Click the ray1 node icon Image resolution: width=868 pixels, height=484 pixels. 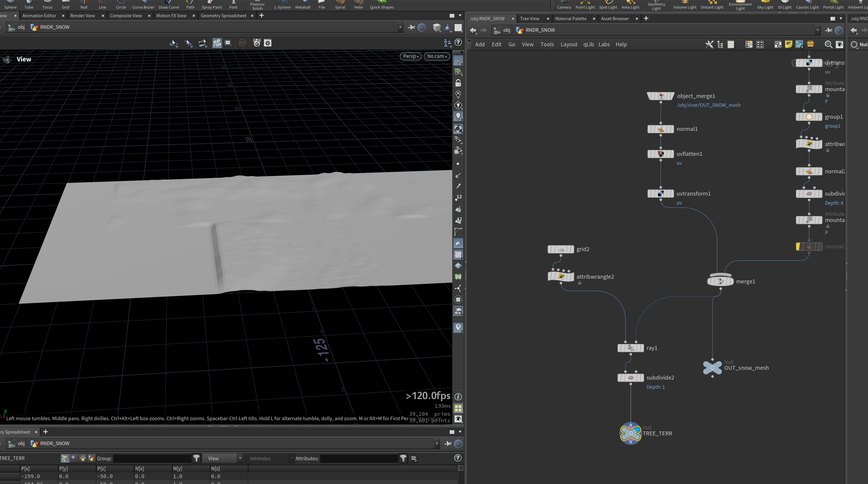[x=630, y=348]
